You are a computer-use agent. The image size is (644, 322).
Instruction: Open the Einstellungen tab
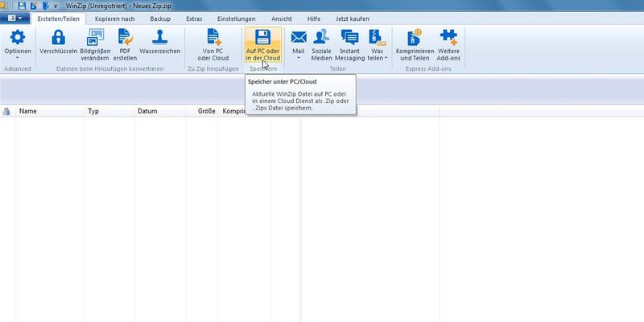pos(236,19)
